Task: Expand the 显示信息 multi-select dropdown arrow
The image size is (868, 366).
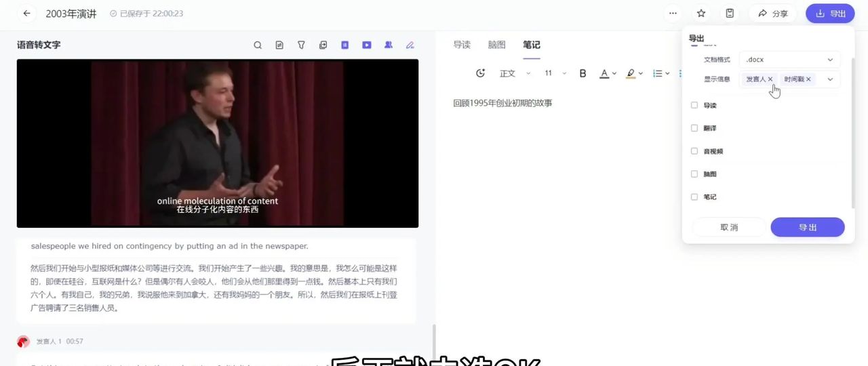Action: tap(830, 79)
